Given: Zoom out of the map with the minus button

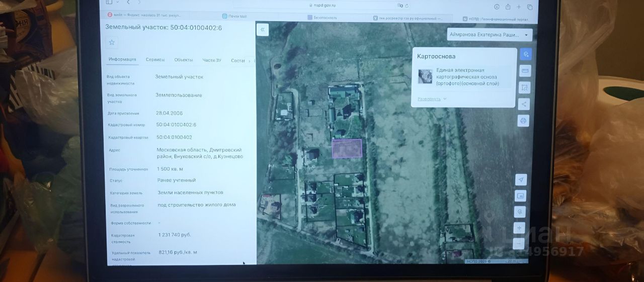Looking at the screenshot, I should [519, 244].
